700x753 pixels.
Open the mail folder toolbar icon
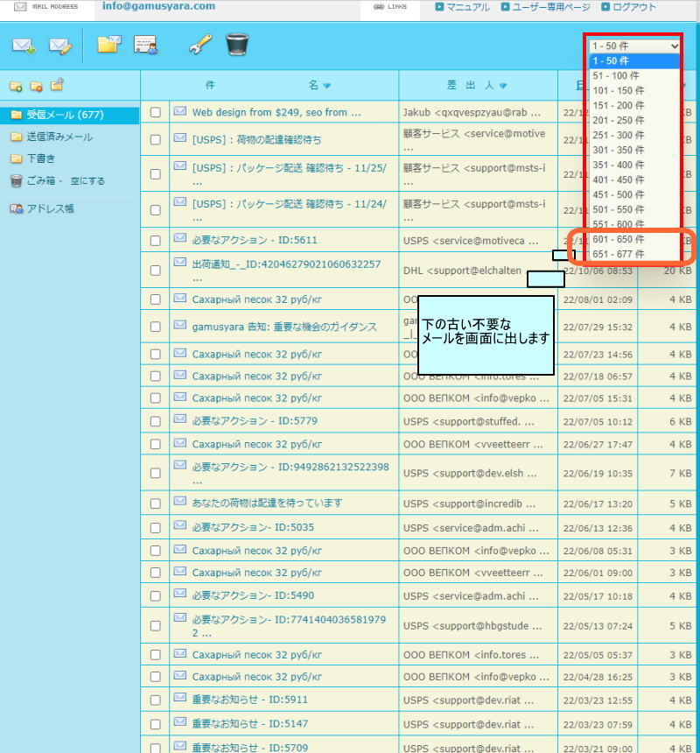click(108, 45)
